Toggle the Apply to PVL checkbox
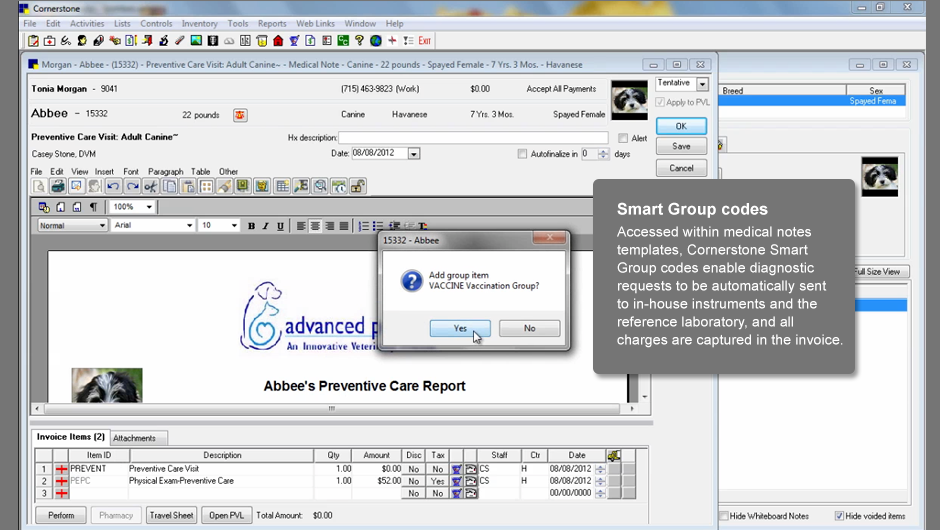Image resolution: width=940 pixels, height=530 pixels. (660, 103)
